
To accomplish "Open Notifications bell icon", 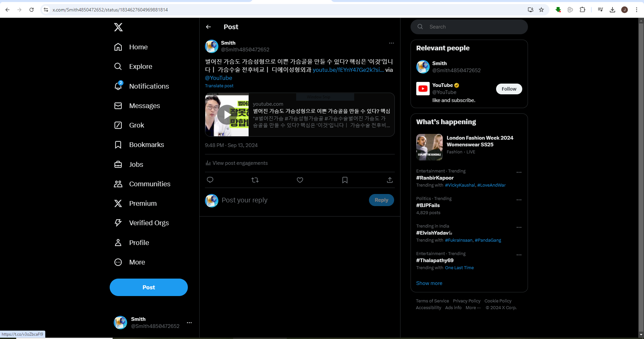I will coord(118,86).
